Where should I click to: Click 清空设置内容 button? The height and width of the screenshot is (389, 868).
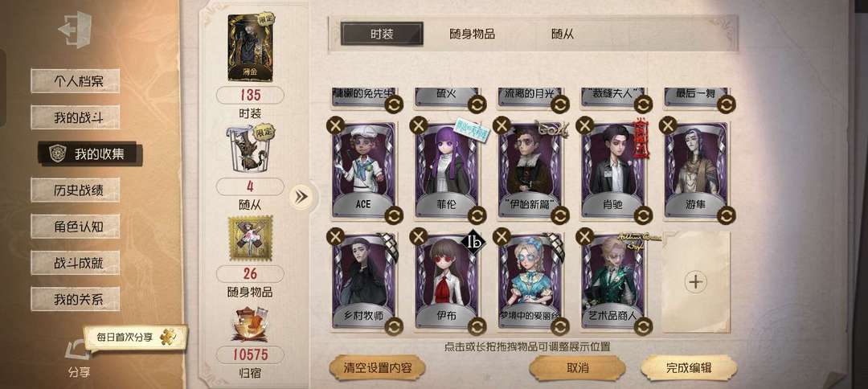377,368
